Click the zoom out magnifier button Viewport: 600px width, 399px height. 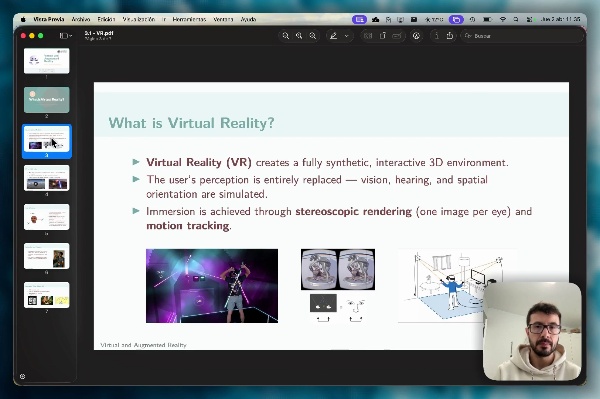(x=285, y=36)
